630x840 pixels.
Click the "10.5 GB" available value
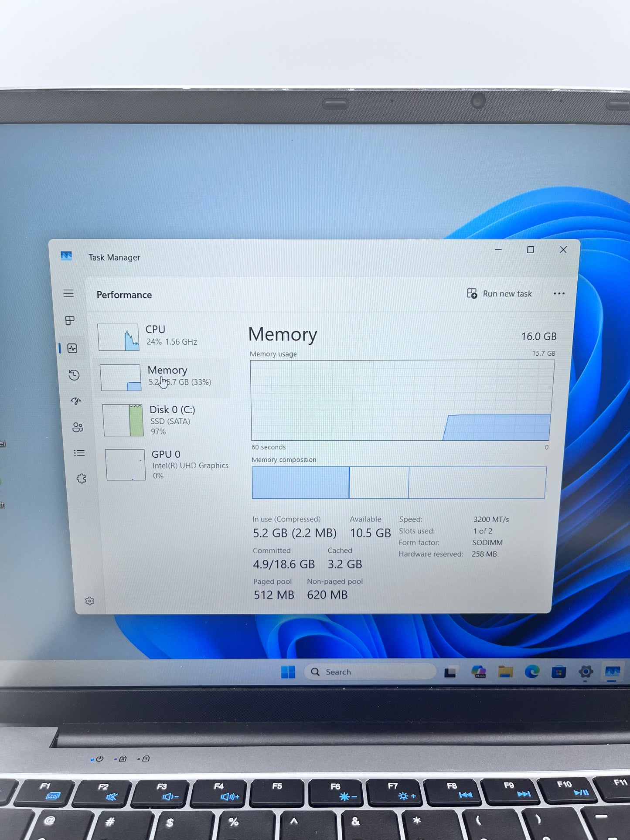[x=371, y=533]
